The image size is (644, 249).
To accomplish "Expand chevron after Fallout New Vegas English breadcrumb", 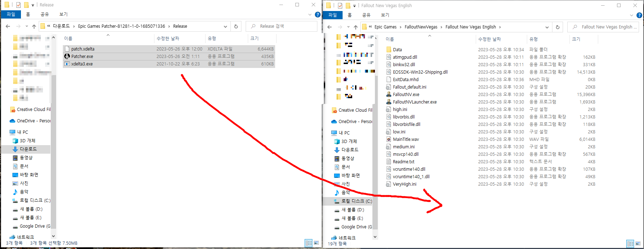I will 500,27.
